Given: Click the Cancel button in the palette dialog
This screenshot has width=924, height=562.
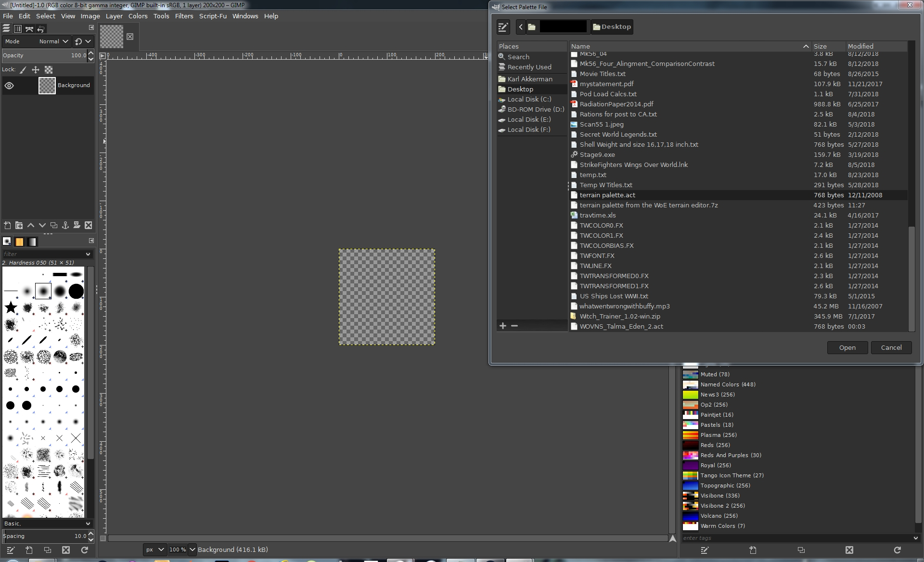Looking at the screenshot, I should point(891,347).
